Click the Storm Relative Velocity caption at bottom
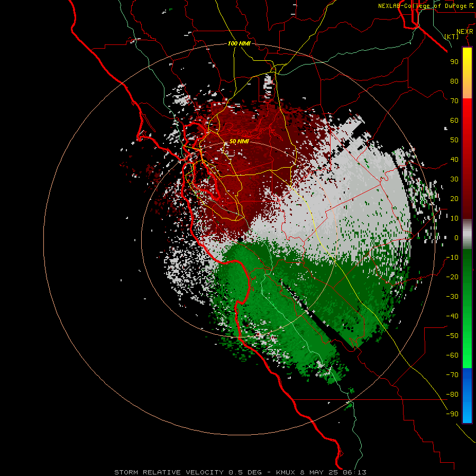 240,472
